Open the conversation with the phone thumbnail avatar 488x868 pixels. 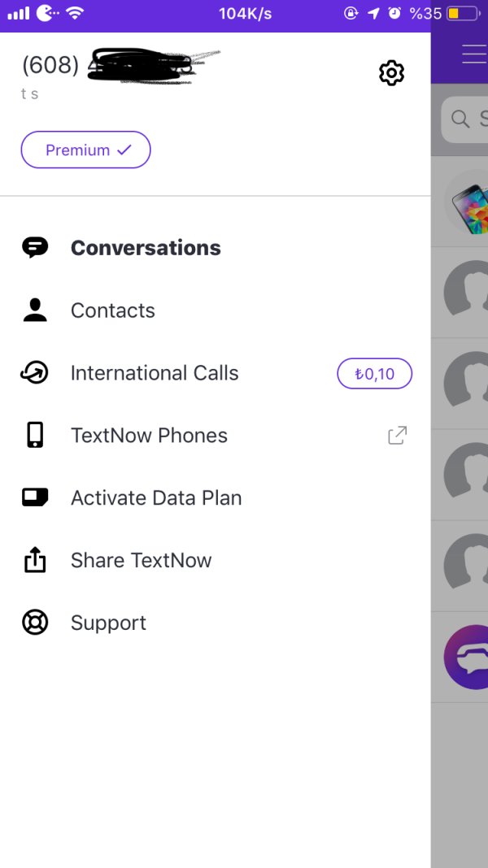(x=467, y=202)
